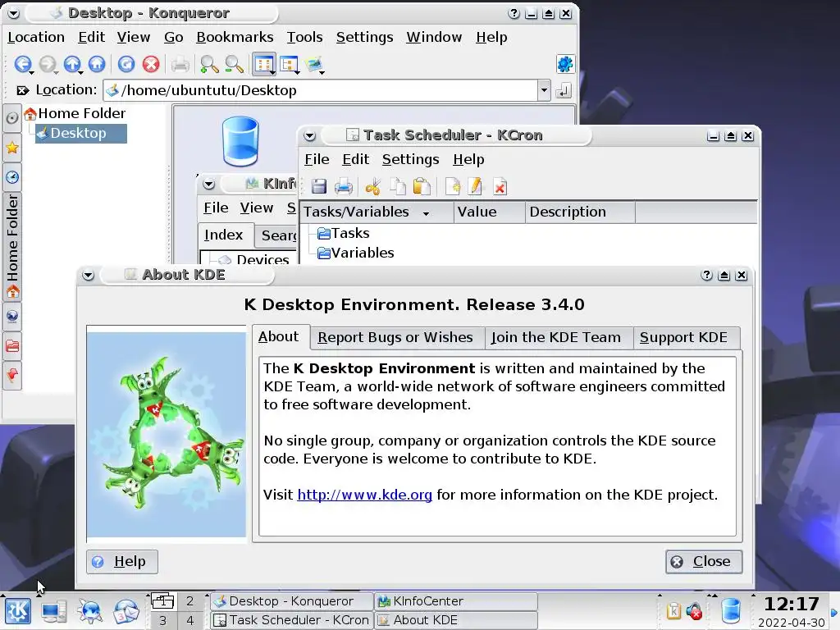Viewport: 840px width, 630px height.
Task: Launch Konqueror web browser from panel
Action: 89,611
